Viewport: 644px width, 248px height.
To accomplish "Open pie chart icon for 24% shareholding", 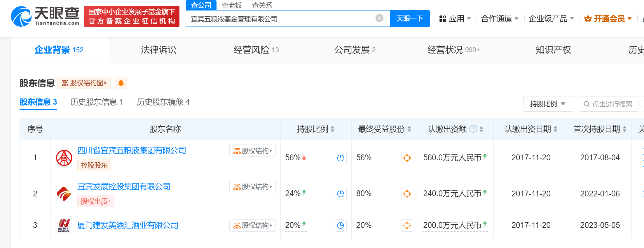I will (340, 194).
